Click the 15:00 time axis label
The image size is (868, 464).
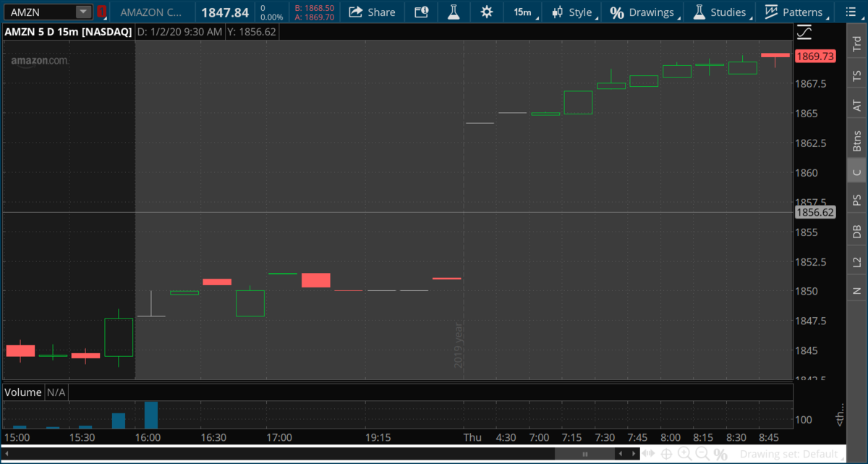(17, 437)
